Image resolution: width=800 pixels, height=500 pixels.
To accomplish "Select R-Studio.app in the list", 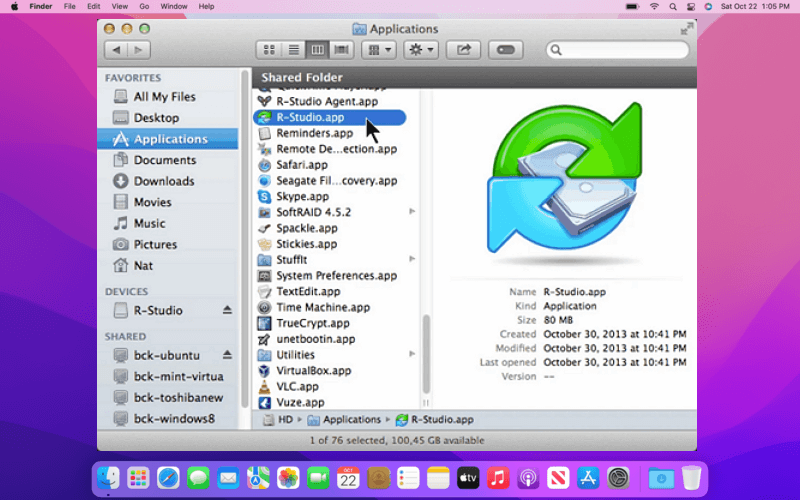I will click(330, 117).
